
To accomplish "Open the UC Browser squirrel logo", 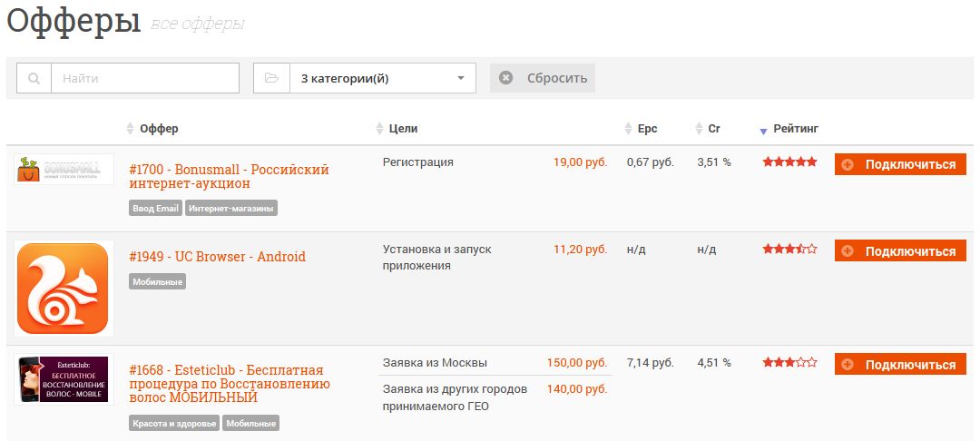I will tap(64, 289).
